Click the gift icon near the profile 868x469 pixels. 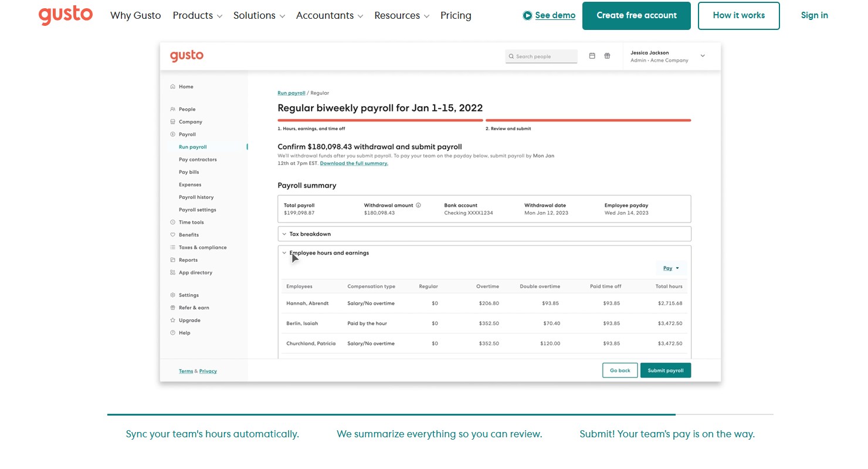(607, 55)
